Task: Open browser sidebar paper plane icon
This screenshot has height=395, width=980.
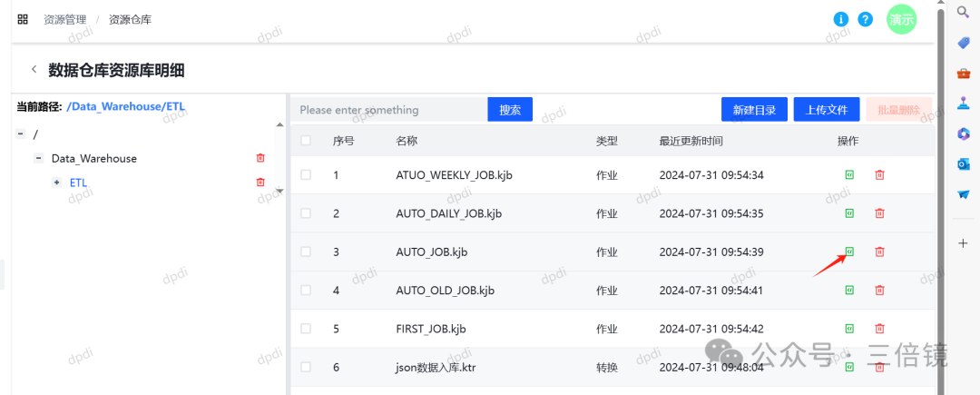Action: tap(963, 194)
